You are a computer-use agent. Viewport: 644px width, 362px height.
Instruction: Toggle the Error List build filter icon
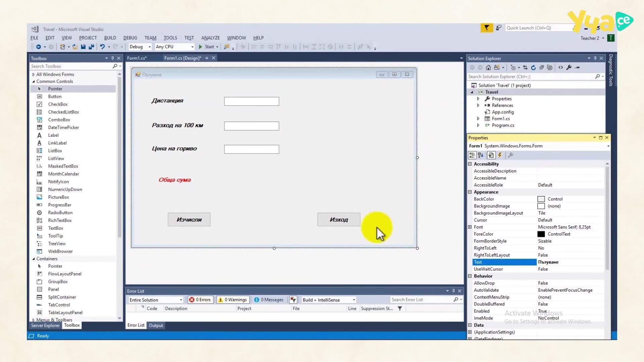(293, 300)
